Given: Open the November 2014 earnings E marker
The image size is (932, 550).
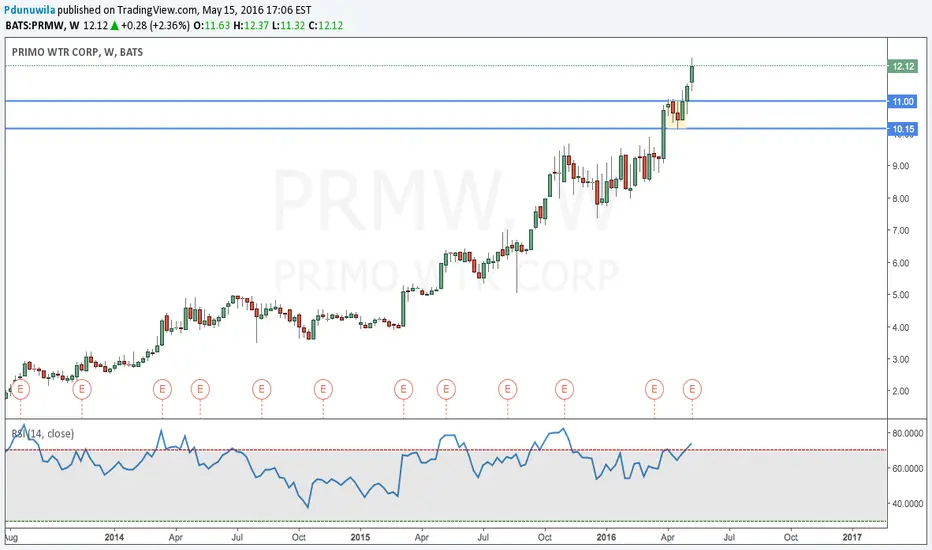Looking at the screenshot, I should click(323, 389).
